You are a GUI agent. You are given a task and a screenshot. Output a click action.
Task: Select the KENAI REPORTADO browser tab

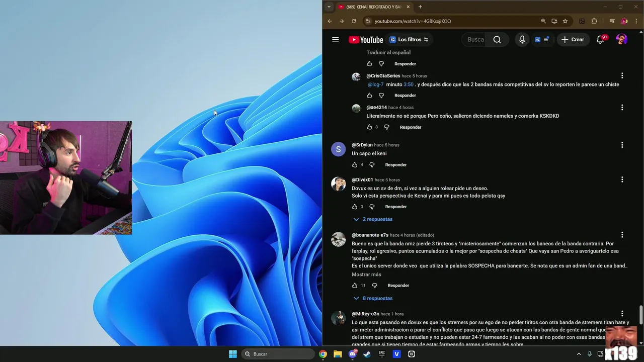[374, 7]
